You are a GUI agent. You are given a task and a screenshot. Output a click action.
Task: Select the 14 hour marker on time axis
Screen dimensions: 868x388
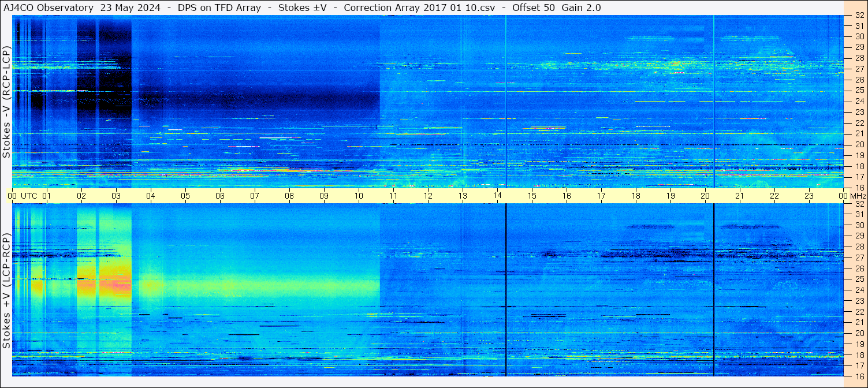tap(497, 196)
